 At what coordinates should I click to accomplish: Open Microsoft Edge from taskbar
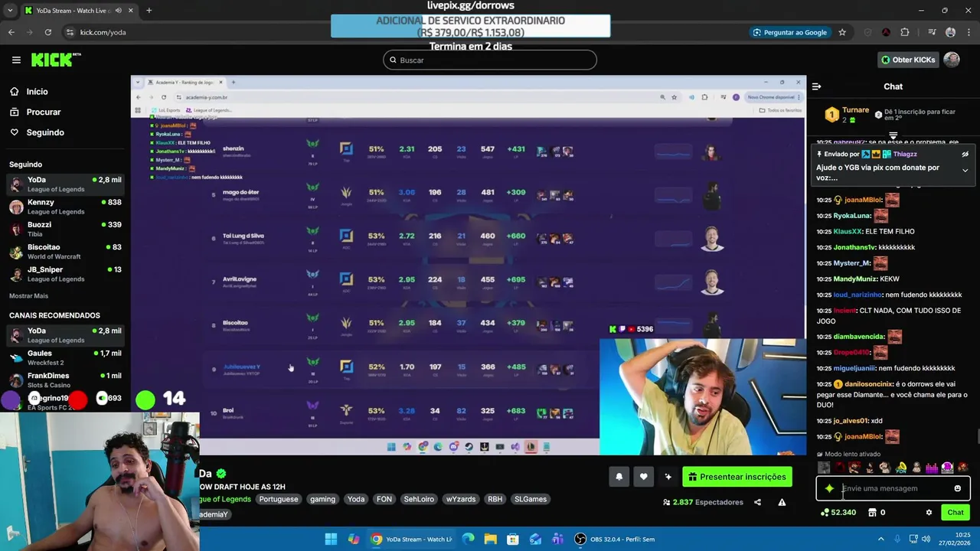[x=468, y=539]
